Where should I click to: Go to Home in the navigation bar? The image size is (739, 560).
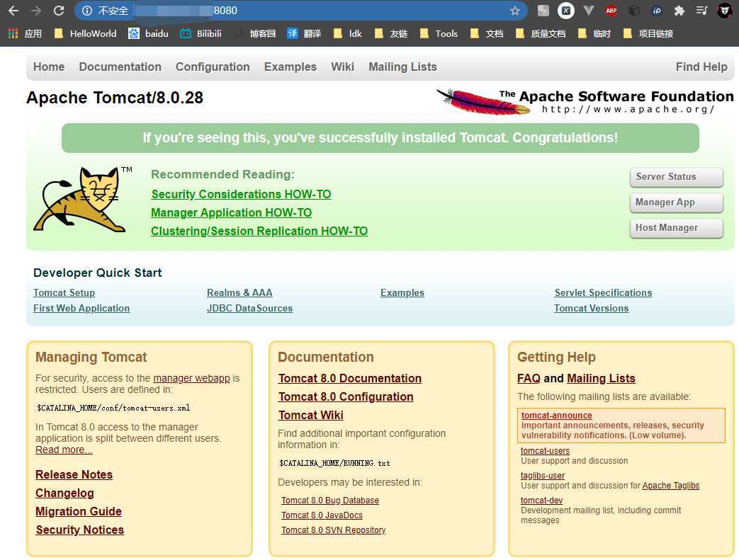coord(49,67)
